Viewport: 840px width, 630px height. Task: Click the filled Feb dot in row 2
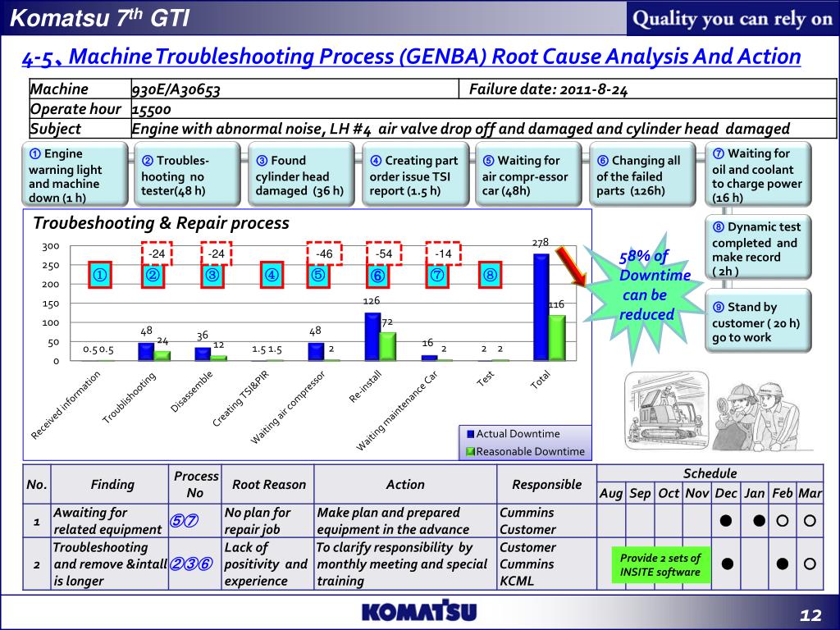(x=782, y=564)
